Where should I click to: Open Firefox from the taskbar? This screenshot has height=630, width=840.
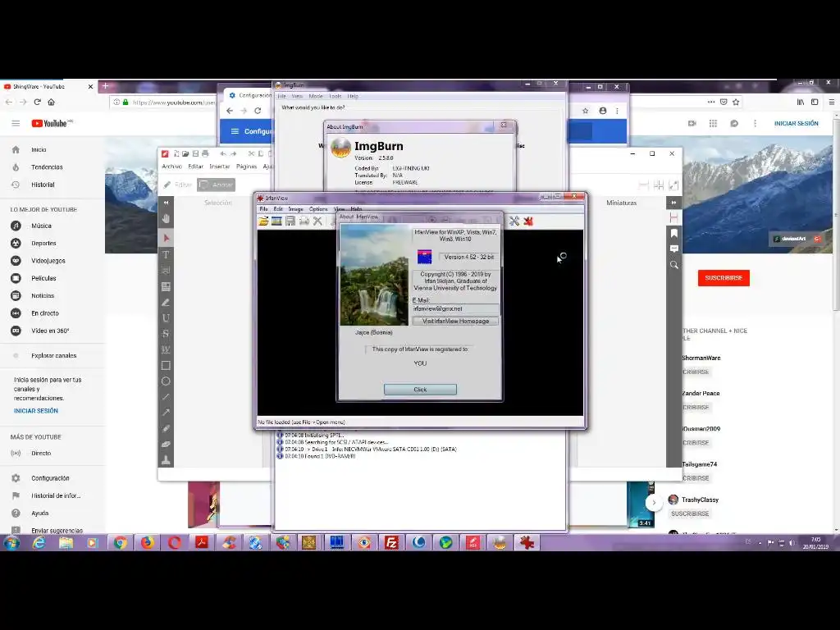point(147,543)
